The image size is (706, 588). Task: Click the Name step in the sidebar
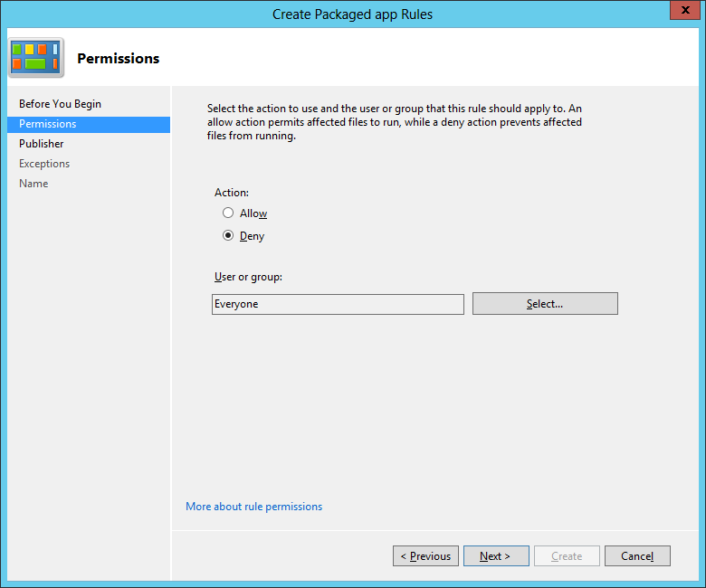[x=33, y=184]
